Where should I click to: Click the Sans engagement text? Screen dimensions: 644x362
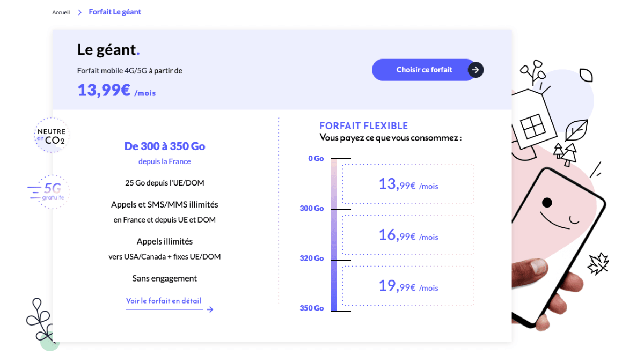165,278
